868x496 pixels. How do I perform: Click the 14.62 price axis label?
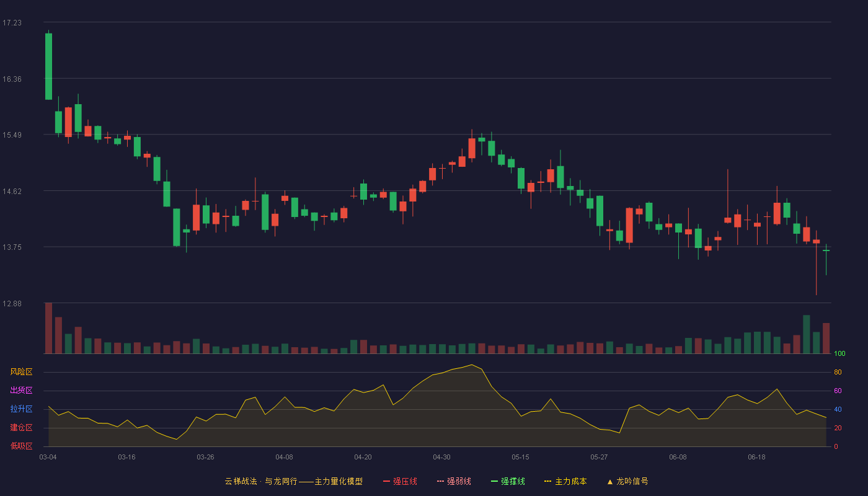click(x=12, y=192)
